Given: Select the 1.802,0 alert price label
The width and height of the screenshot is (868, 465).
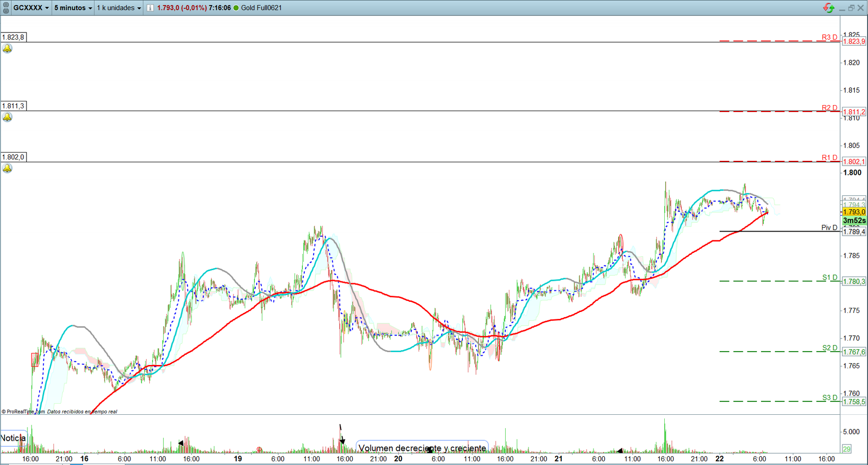Looking at the screenshot, I should click(13, 157).
